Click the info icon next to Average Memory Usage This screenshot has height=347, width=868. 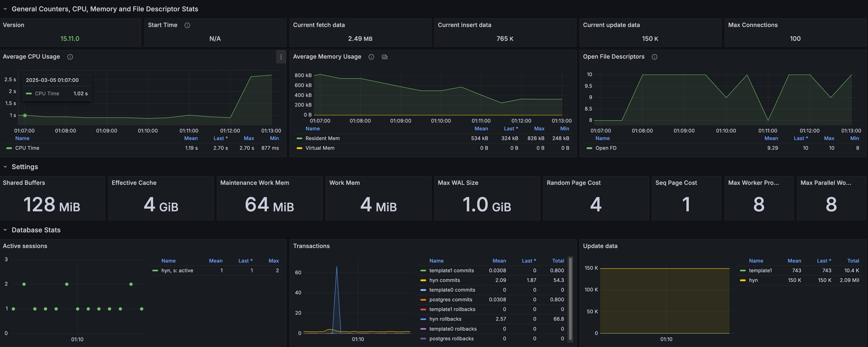pos(371,57)
